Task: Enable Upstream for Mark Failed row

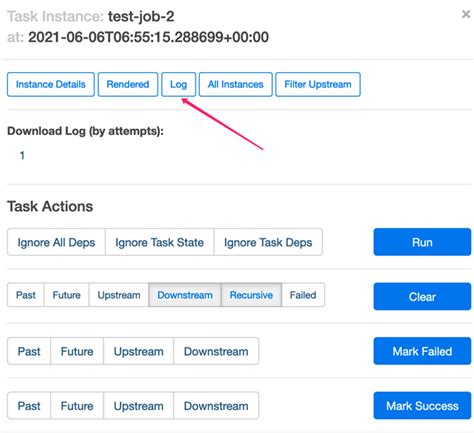Action: 138,351
